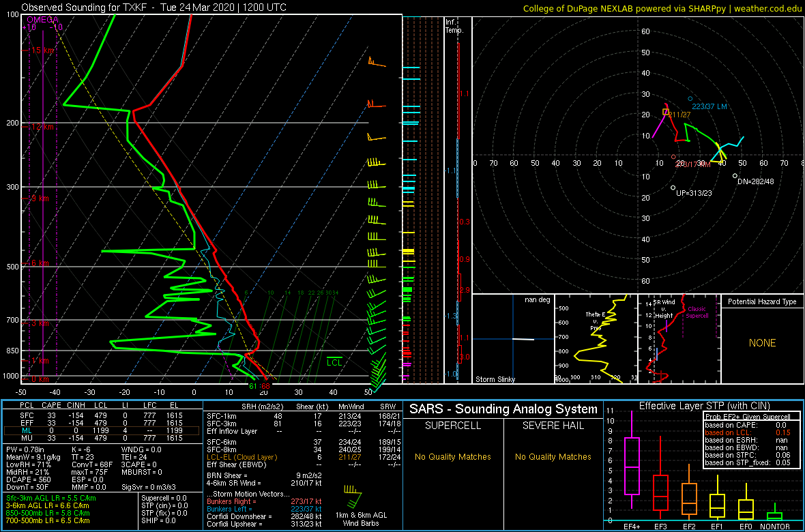Click the surface temperature value 68
805x532 pixels.
pos(265,386)
